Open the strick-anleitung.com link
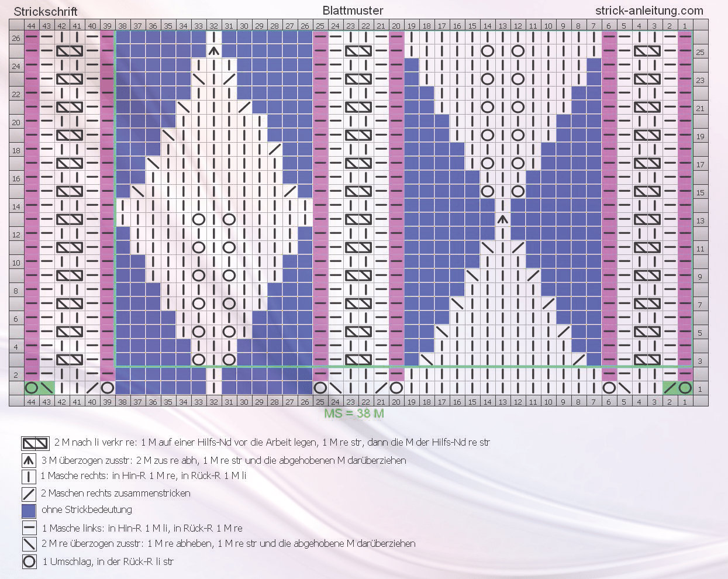This screenshot has height=579, width=728. tap(649, 11)
